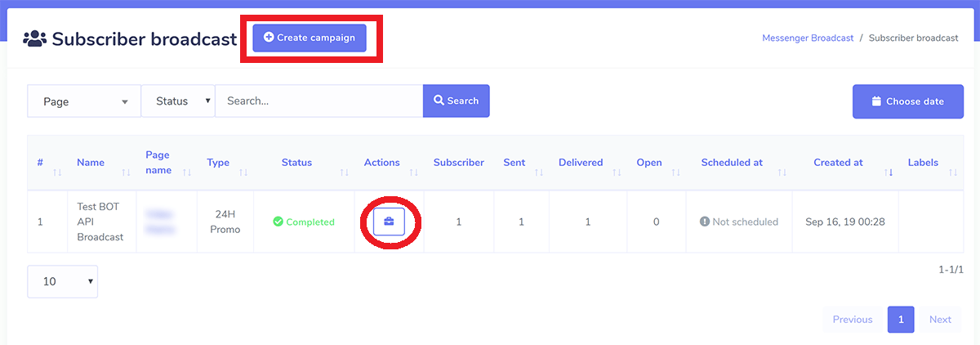Follow the Messenger Broadcast breadcrumb link
980x345 pixels.
(x=808, y=38)
